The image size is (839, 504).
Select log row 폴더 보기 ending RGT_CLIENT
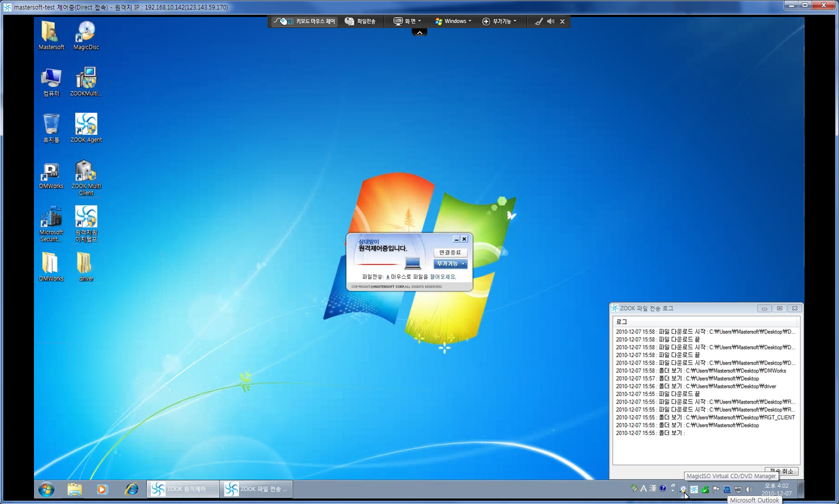706,418
